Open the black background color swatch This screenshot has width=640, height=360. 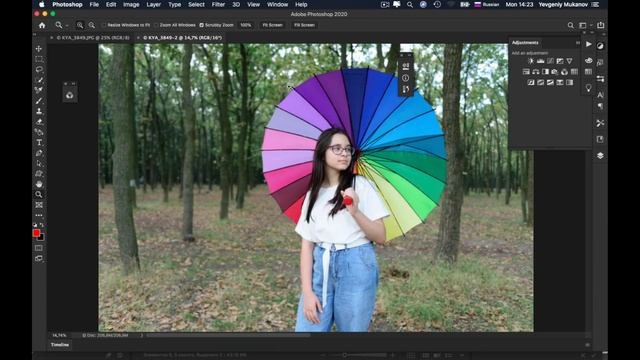tap(42, 238)
